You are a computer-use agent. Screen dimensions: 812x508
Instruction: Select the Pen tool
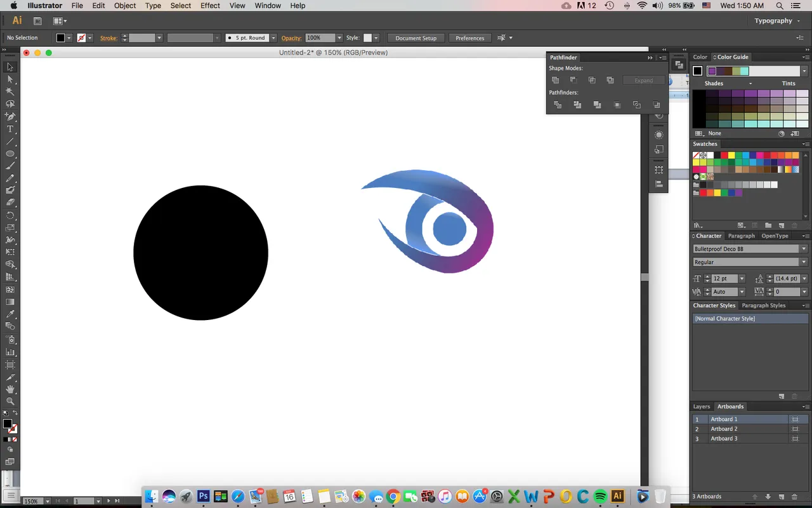[10, 117]
